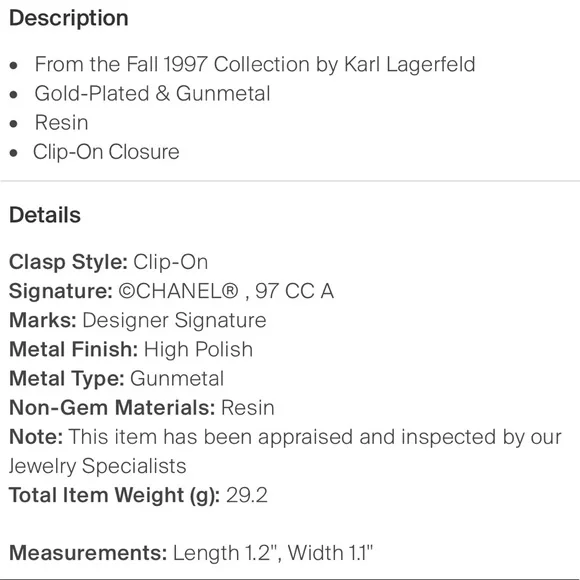Click the Metal Finish label
580x580 pixels.
[x=74, y=350]
